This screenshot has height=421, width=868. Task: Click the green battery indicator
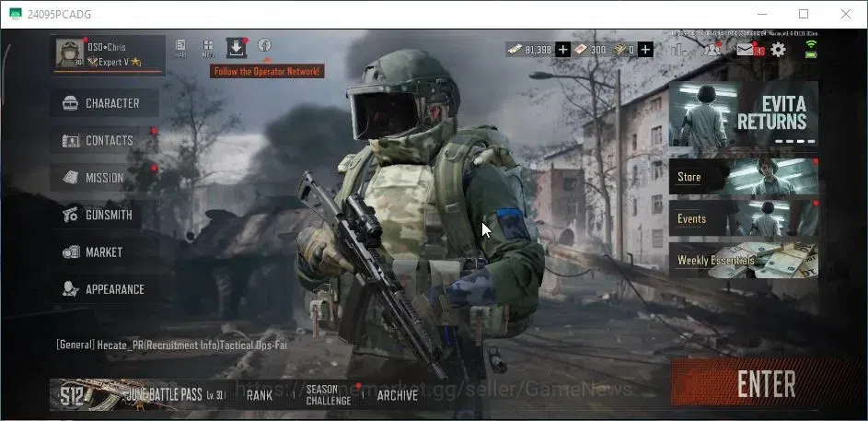(811, 53)
